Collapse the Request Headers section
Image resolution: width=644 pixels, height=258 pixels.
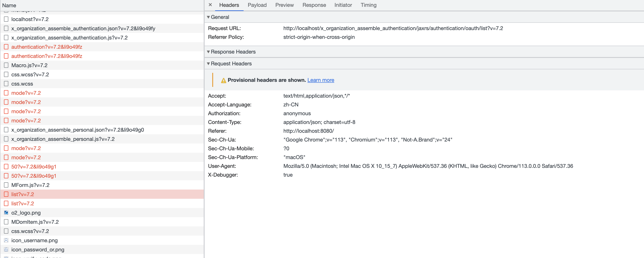point(208,64)
